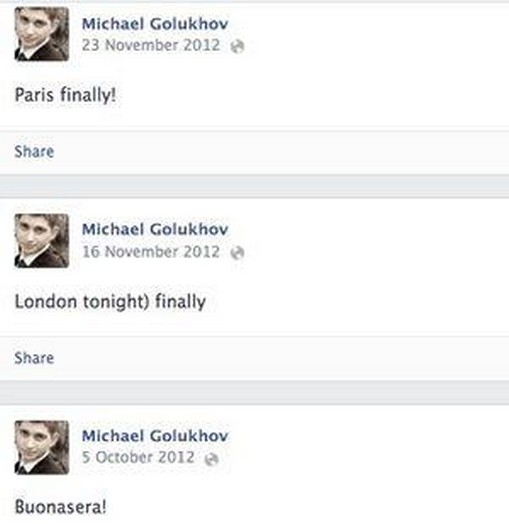Open profile picture on the Buonasera post
The image size is (509, 524).
[42, 447]
